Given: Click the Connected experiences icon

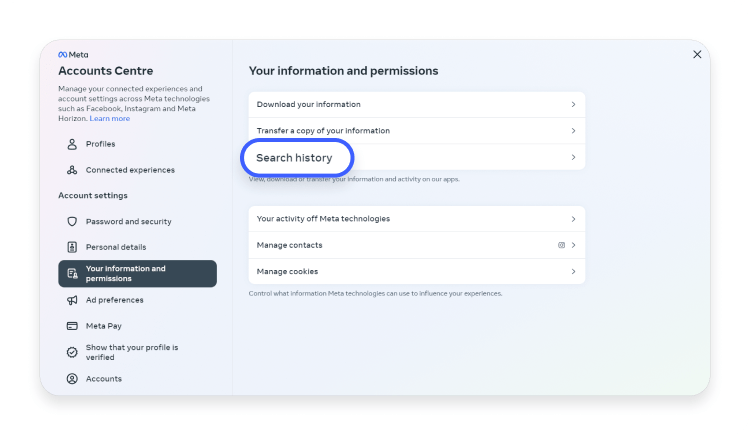Looking at the screenshot, I should [x=72, y=170].
